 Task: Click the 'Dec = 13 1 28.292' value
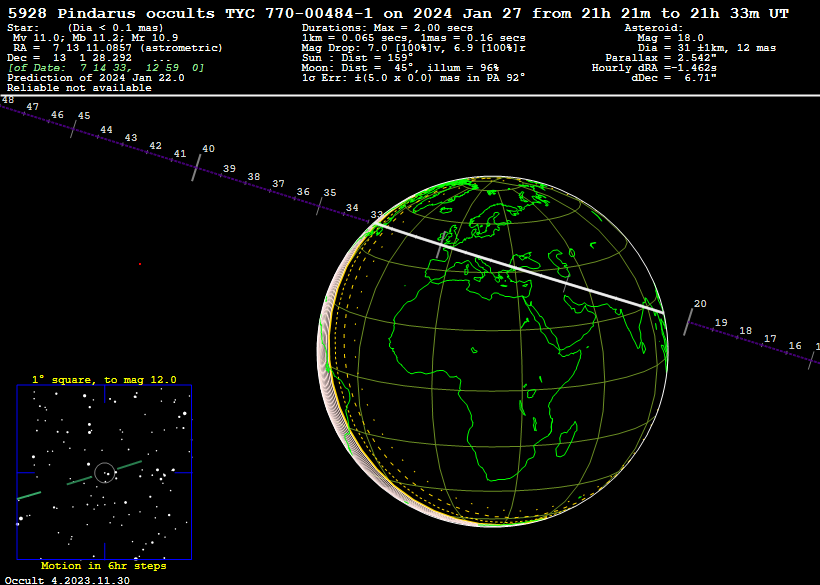tap(70, 58)
